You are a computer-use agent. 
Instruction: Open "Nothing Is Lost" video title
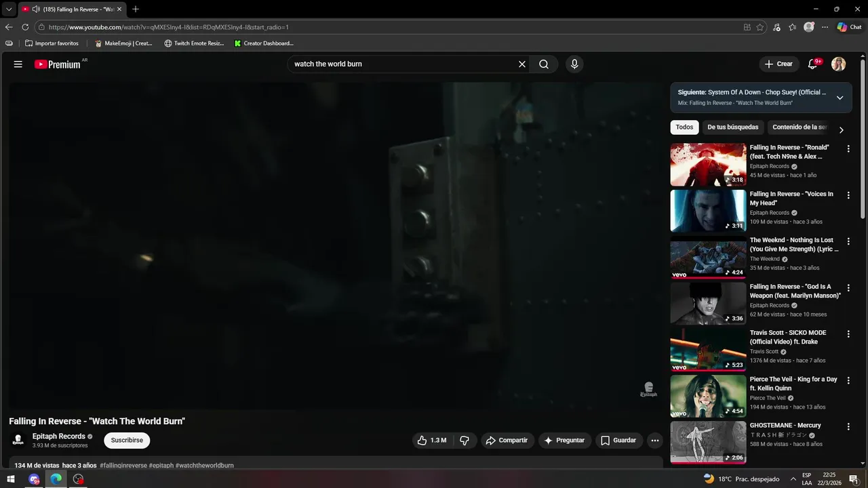[794, 245]
